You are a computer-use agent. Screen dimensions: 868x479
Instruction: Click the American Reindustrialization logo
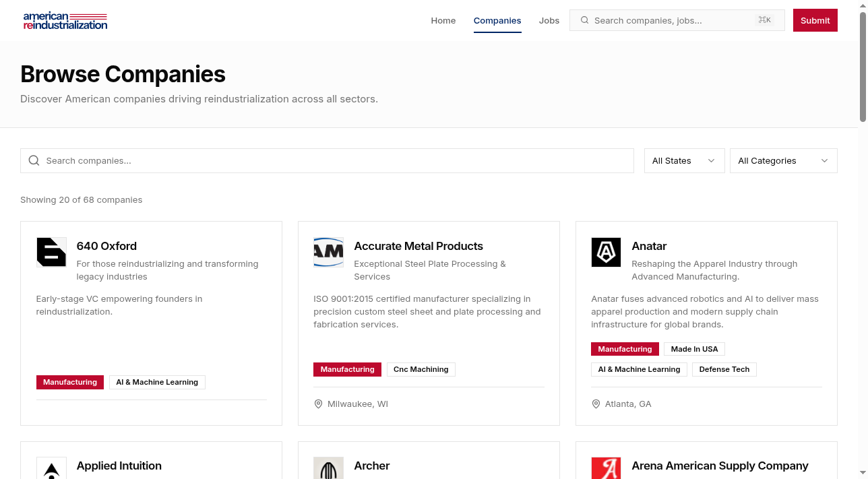point(65,20)
